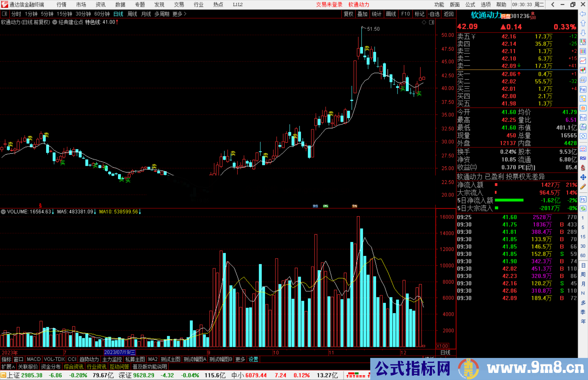This screenshot has width=588, height=380.
Task: Click the formula f(x) sidebar icon
Action: pos(583,127)
